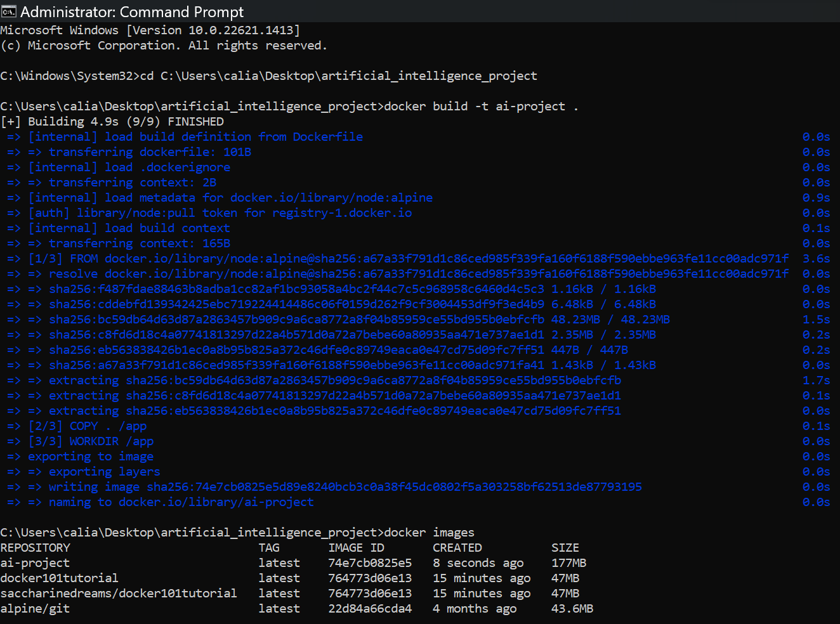840x624 pixels.
Task: Click the '43.6MB' size value
Action: [x=572, y=609]
